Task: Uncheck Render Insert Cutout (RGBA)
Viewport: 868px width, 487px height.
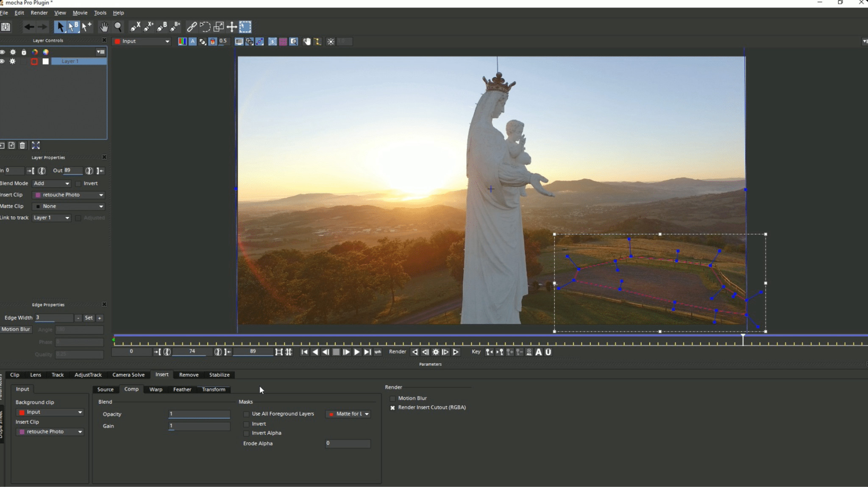Action: coord(392,408)
